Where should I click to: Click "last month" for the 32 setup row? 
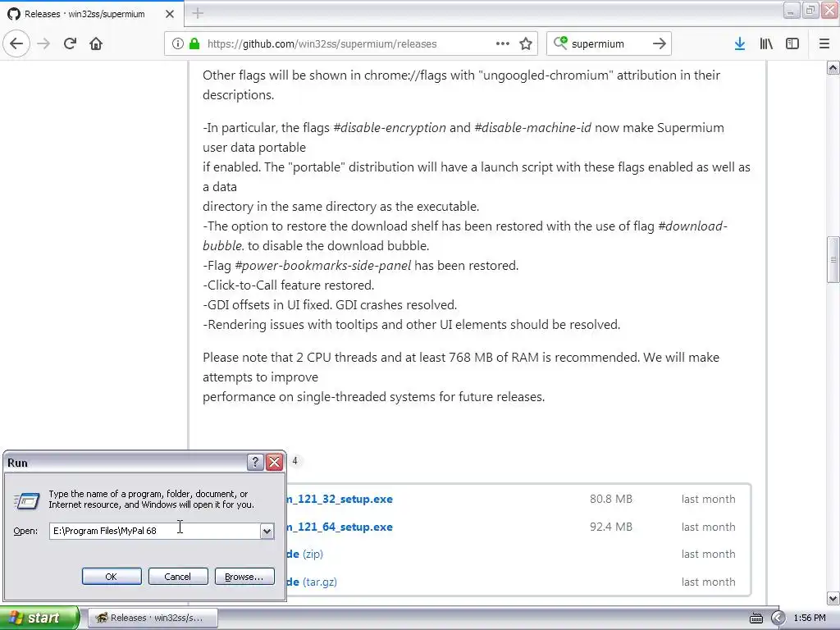point(708,499)
